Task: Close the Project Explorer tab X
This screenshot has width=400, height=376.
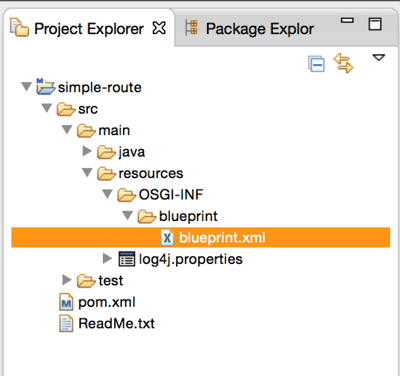Action: [x=159, y=28]
